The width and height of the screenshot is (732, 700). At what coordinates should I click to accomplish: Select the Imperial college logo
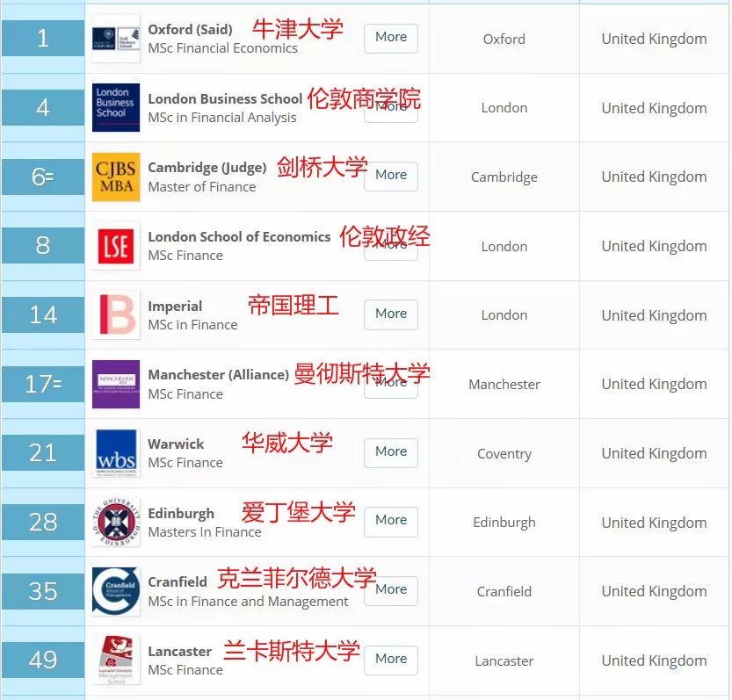(115, 314)
